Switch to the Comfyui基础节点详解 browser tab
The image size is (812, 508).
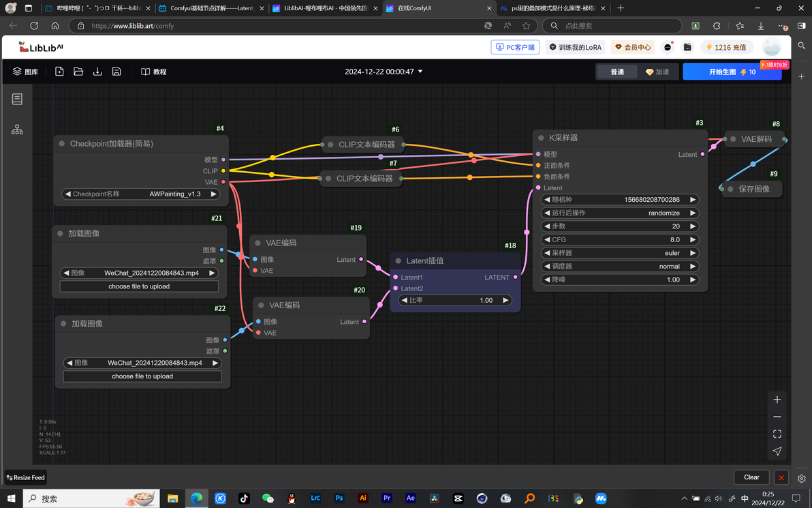coord(211,8)
